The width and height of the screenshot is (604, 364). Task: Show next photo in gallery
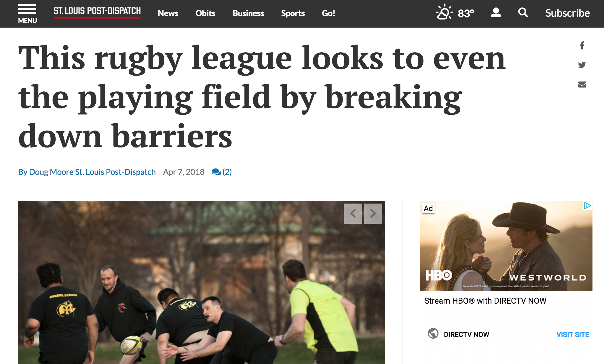[x=373, y=214]
